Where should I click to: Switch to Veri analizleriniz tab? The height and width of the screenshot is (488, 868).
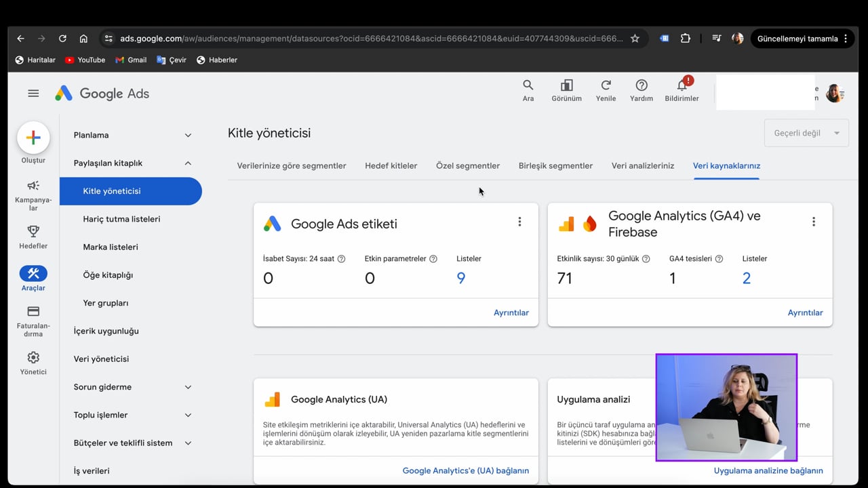[x=643, y=165]
